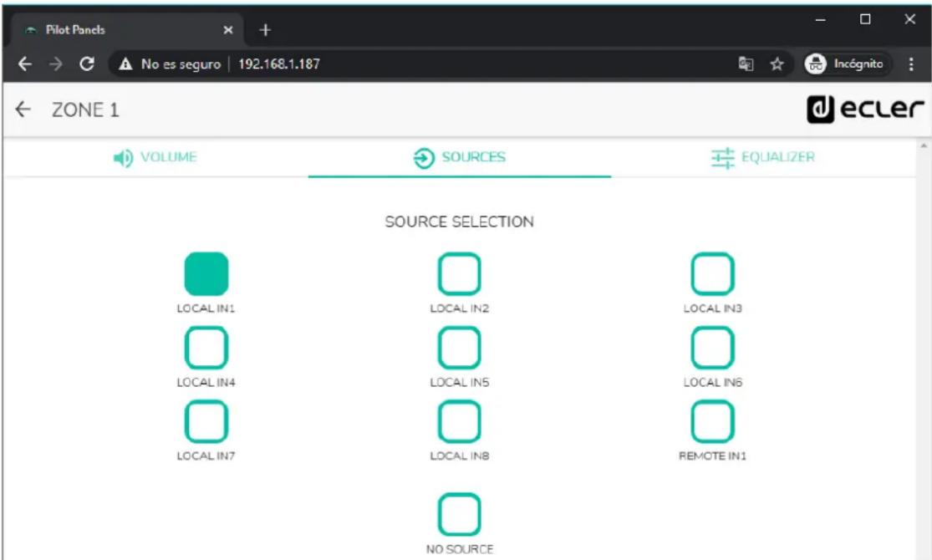Open the EQUALIZER tab
Screen dimensions: 932x560
(x=763, y=157)
